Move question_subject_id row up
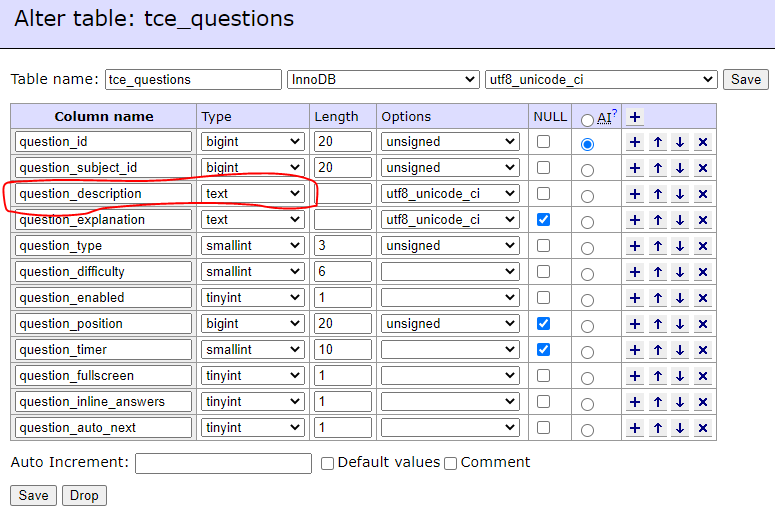Viewport: 775px width, 513px height. click(657, 168)
